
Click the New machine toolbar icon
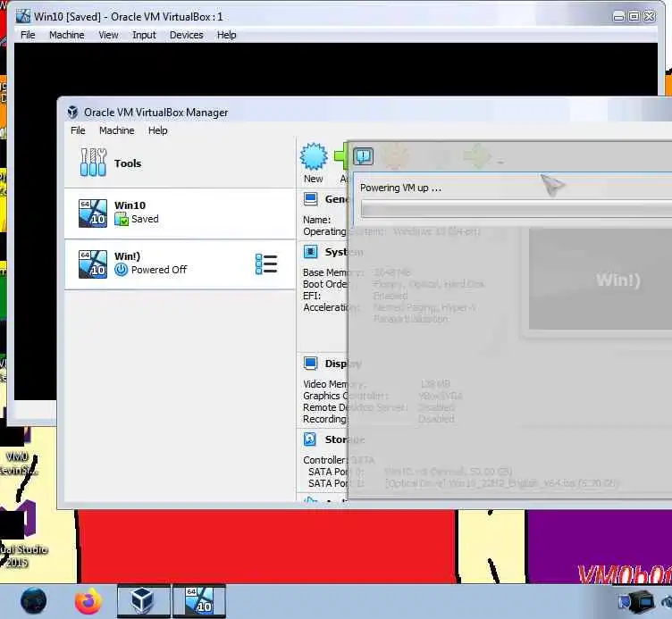tap(314, 156)
